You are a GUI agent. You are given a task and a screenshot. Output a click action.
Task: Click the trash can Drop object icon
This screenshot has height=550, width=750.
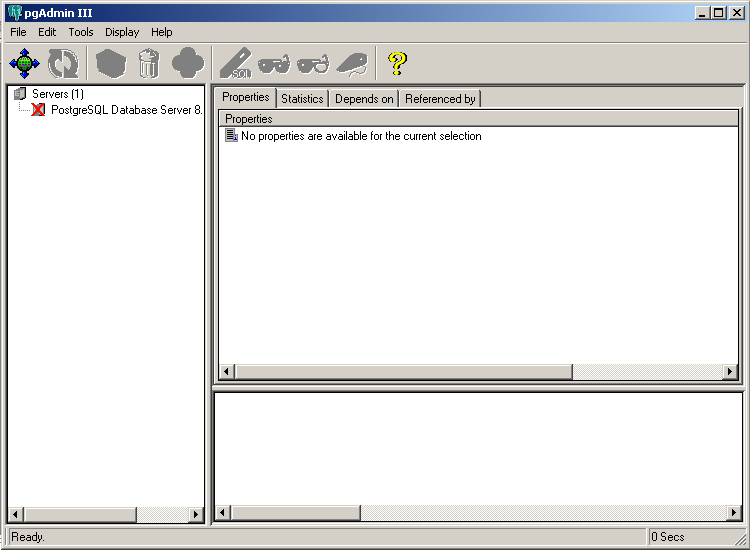tap(149, 63)
